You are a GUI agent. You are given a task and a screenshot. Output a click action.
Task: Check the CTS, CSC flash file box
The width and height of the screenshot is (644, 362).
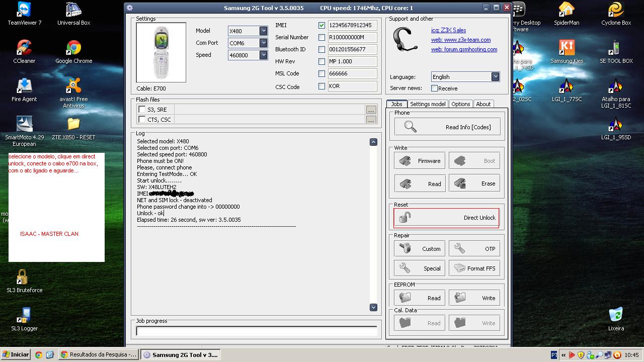[x=142, y=119]
